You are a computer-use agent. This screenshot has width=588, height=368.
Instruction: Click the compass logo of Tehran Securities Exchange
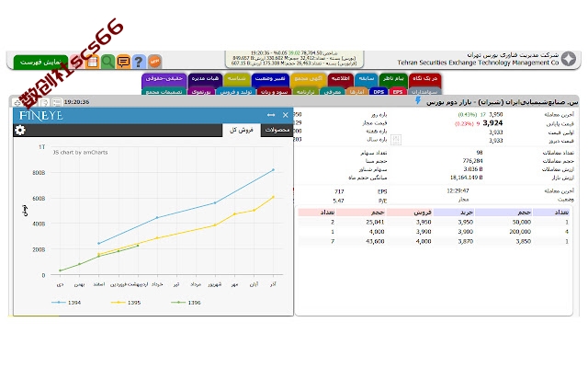click(x=569, y=59)
